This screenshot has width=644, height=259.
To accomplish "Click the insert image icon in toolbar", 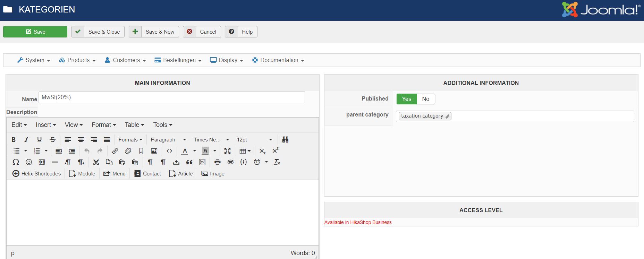I will pos(154,151).
